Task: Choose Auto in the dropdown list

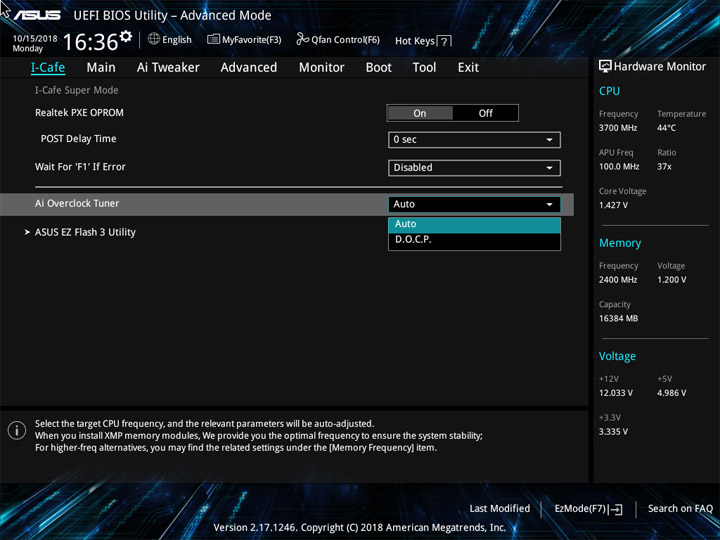Action: pyautogui.click(x=474, y=224)
